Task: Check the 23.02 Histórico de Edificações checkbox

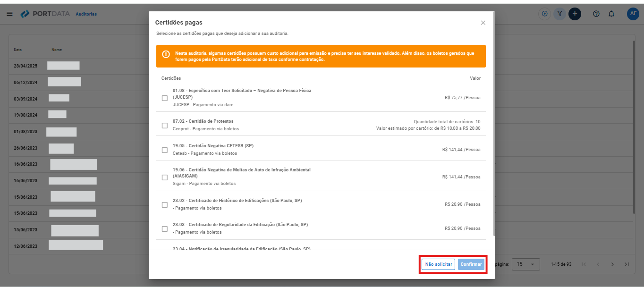Action: coord(165,205)
